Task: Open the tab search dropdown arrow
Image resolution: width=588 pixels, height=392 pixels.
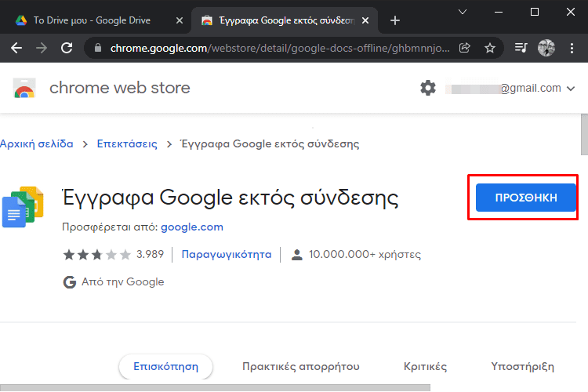Action: click(x=463, y=12)
